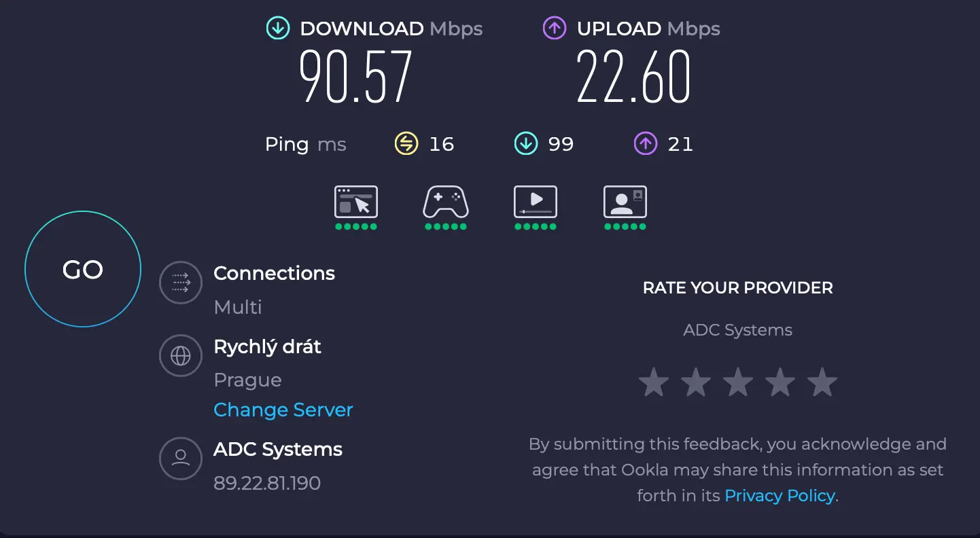The width and height of the screenshot is (980, 538).
Task: Open the video streaming performance icon
Action: (535, 202)
